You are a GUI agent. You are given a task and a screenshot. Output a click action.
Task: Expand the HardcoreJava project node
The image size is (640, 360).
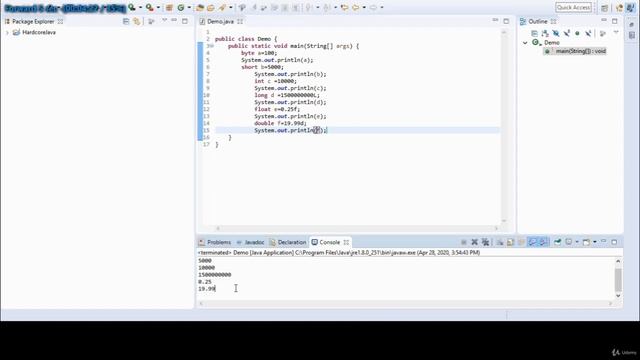click(7, 32)
